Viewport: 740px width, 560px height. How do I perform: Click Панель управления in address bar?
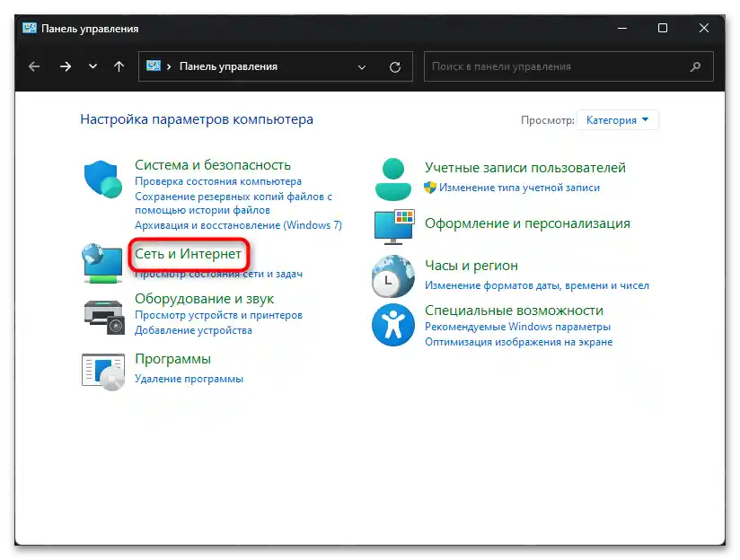pos(228,66)
